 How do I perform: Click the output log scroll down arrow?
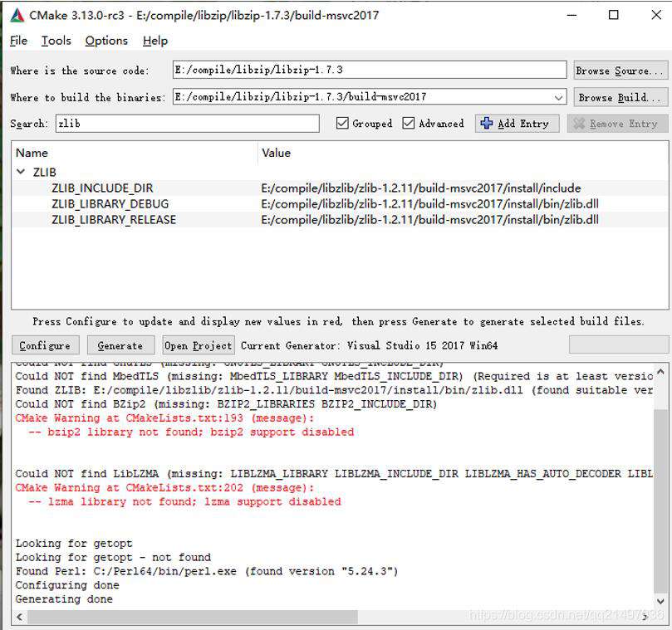click(x=660, y=601)
